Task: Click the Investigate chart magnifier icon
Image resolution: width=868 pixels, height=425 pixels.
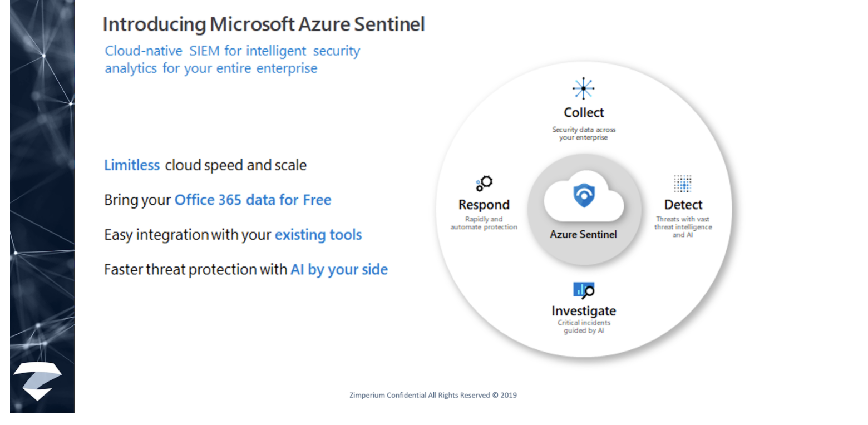Action: [x=584, y=290]
